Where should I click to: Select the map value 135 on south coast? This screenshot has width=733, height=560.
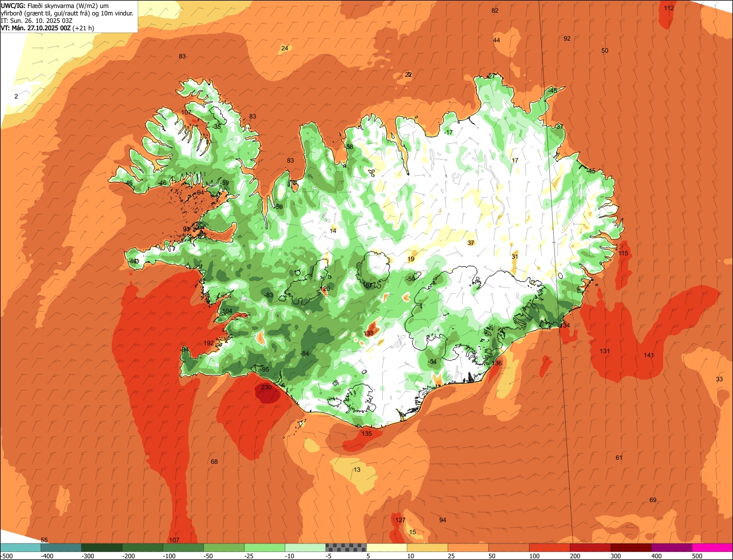click(366, 434)
